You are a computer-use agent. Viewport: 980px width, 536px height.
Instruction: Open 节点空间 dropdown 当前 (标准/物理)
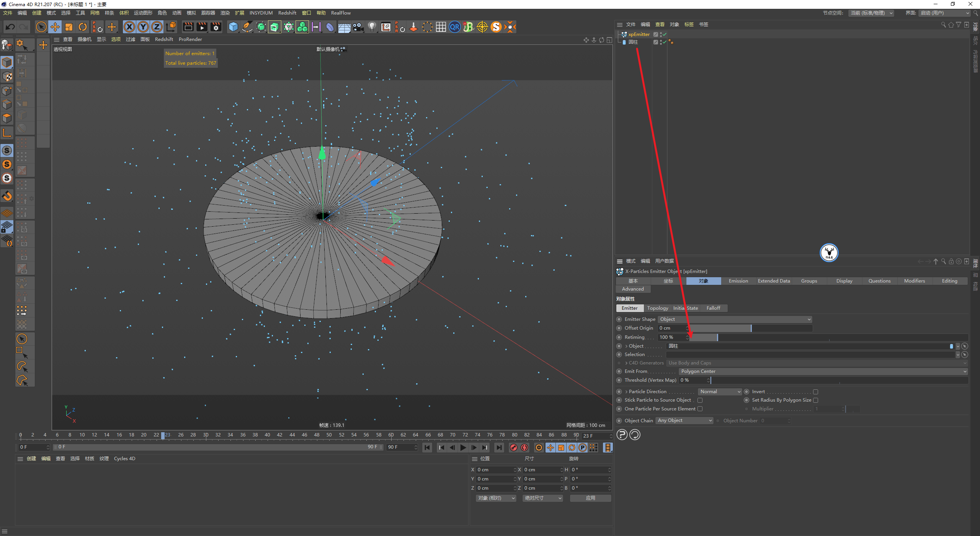tap(871, 13)
